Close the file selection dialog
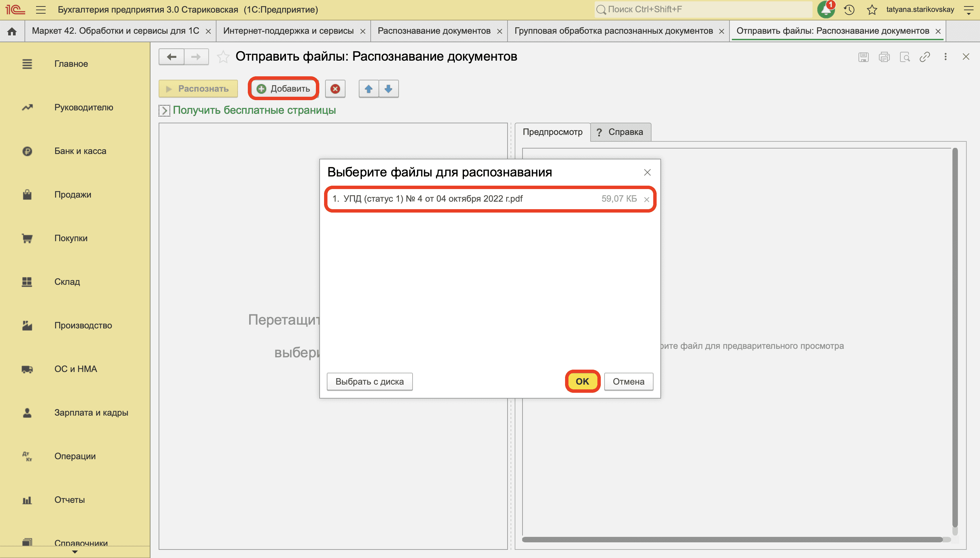This screenshot has width=980, height=558. pyautogui.click(x=647, y=172)
